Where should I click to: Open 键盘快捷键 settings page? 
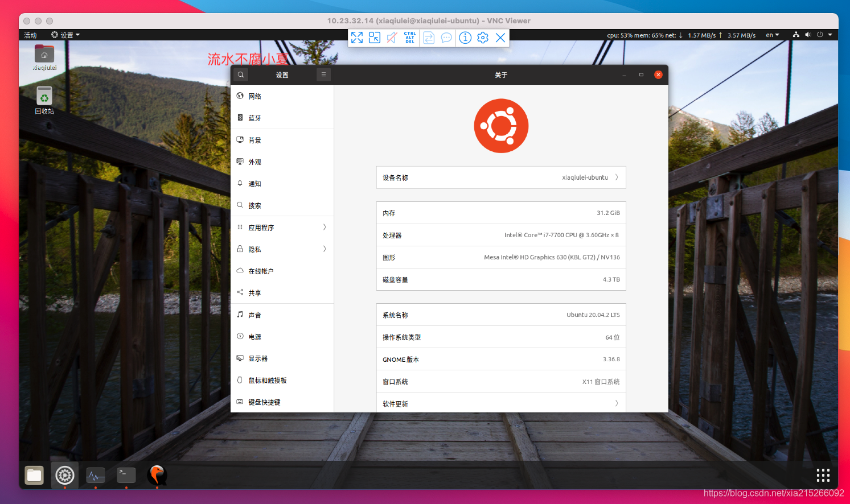pyautogui.click(x=282, y=402)
